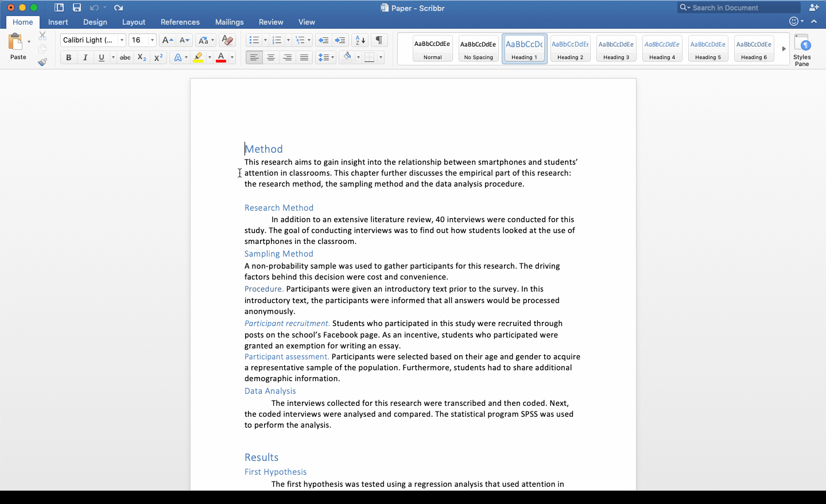The width and height of the screenshot is (826, 504).
Task: Apply the red font color swatch
Action: click(x=221, y=57)
